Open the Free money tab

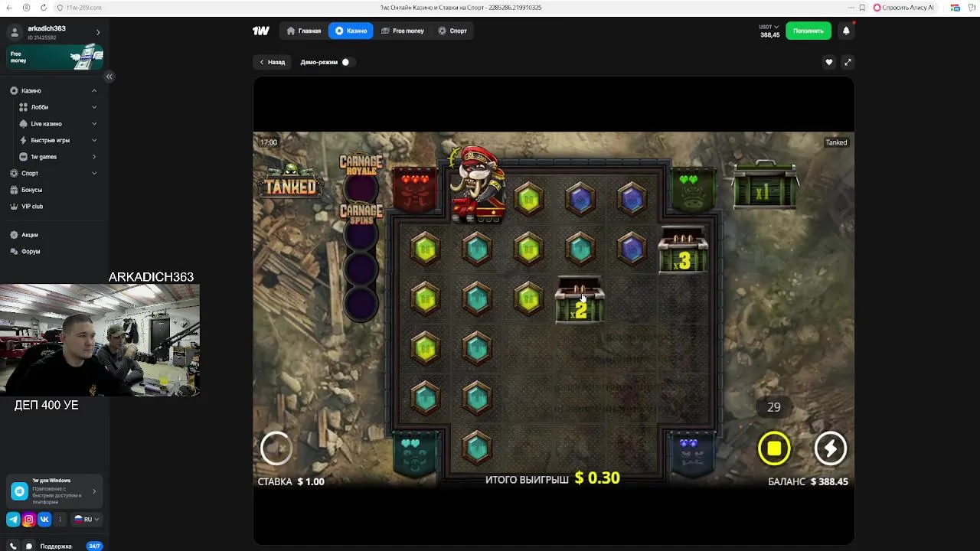[x=403, y=31]
